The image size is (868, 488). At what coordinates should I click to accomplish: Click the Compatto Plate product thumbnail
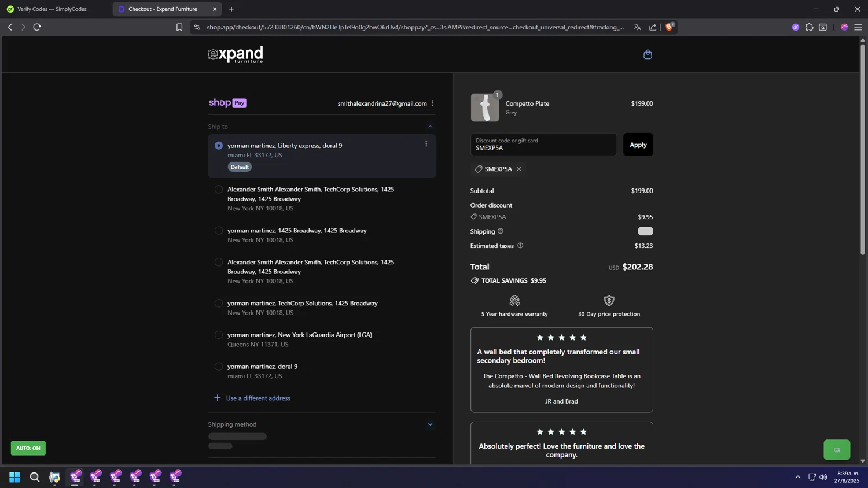tap(485, 108)
